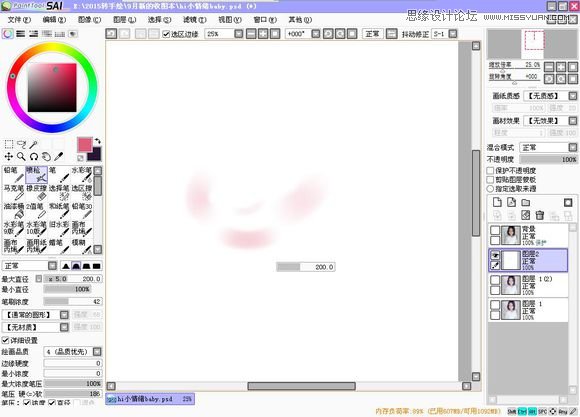Choose the 2值笔 binary pen
This screenshot has width=580, height=417.
[x=36, y=211]
